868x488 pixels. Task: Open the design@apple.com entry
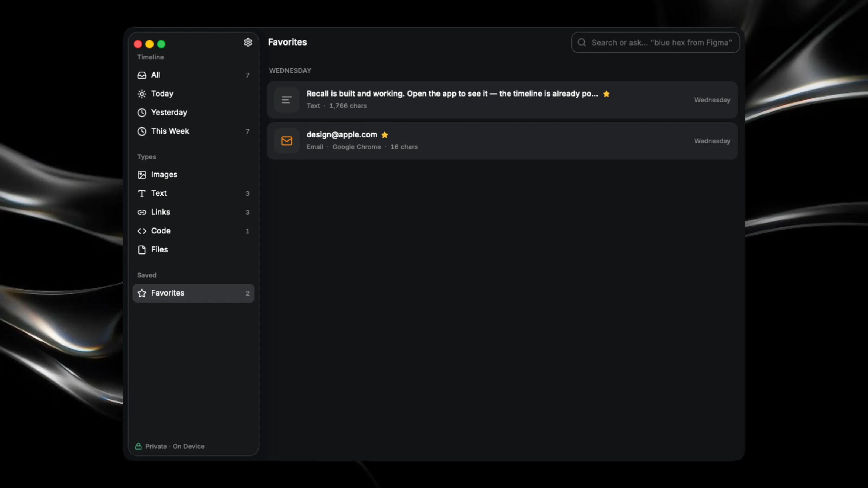coord(502,141)
